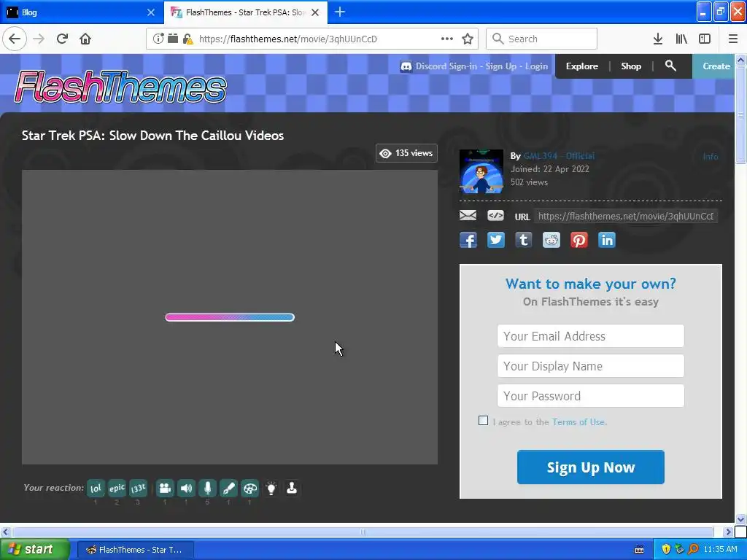The width and height of the screenshot is (747, 560).
Task: Select the microphone voice reaction icon
Action: coord(207,488)
